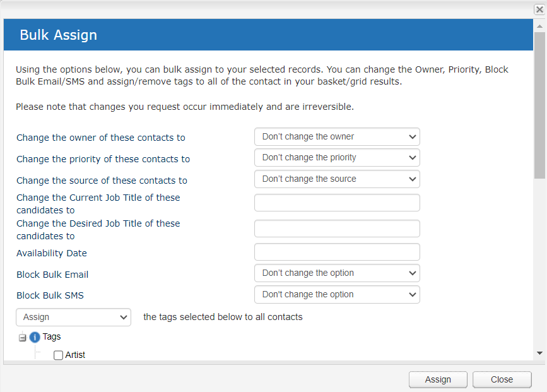Click the blue info icon beside Tags
Image resolution: width=547 pixels, height=392 pixels.
pyautogui.click(x=35, y=337)
